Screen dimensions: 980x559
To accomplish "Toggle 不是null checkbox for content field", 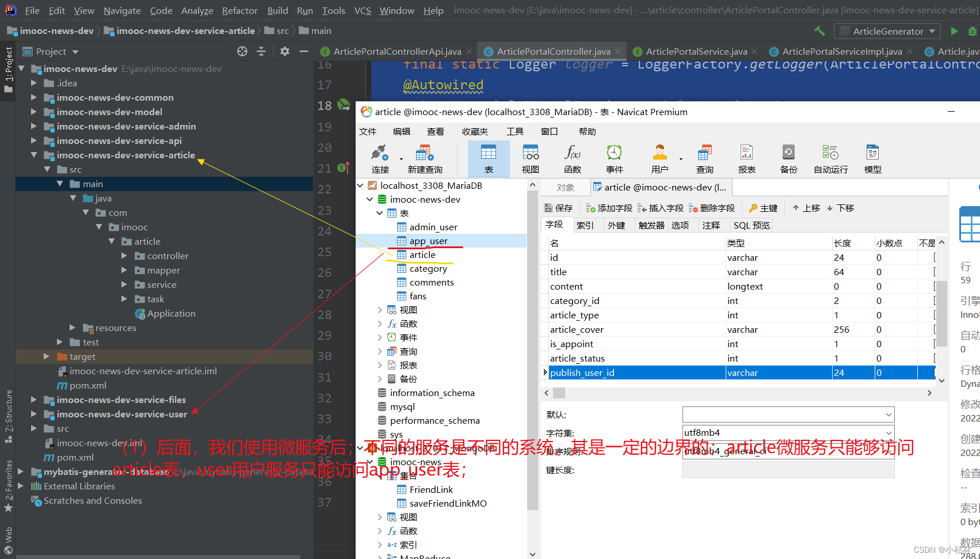I will 935,286.
